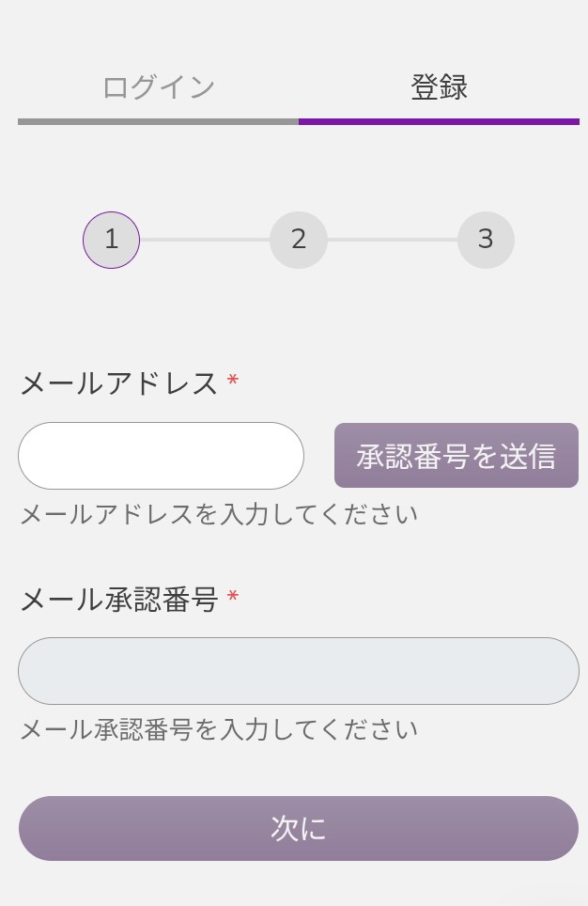This screenshot has height=906, width=588.
Task: Click the gray underline below ログイン
Action: [158, 121]
